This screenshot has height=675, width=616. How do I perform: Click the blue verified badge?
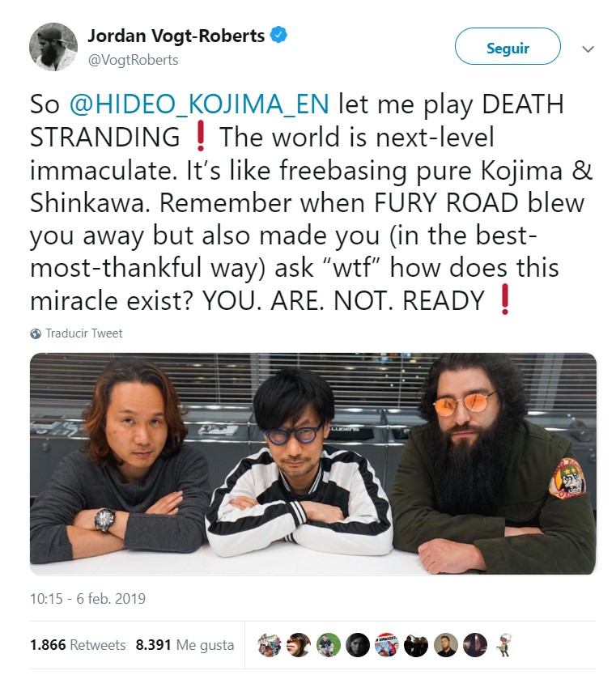pyautogui.click(x=278, y=35)
